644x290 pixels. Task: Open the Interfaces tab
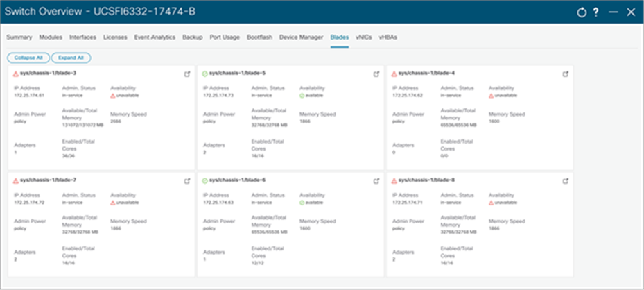pos(83,37)
